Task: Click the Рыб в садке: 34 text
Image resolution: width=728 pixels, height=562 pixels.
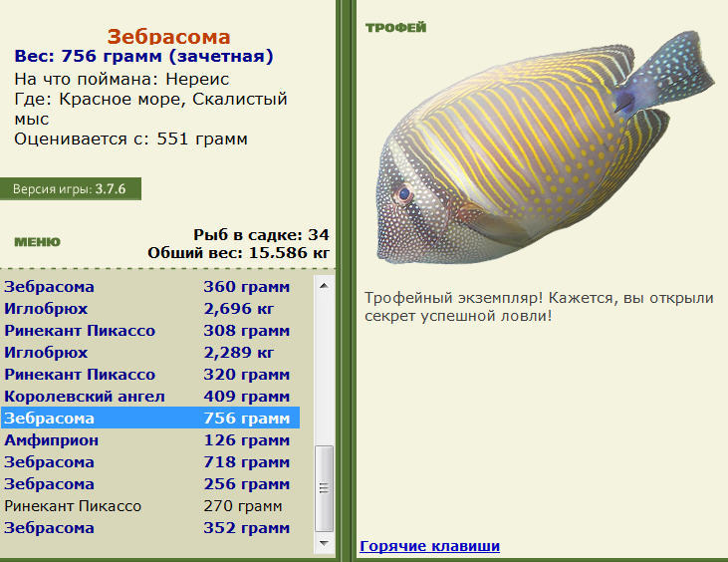Action: [x=261, y=234]
